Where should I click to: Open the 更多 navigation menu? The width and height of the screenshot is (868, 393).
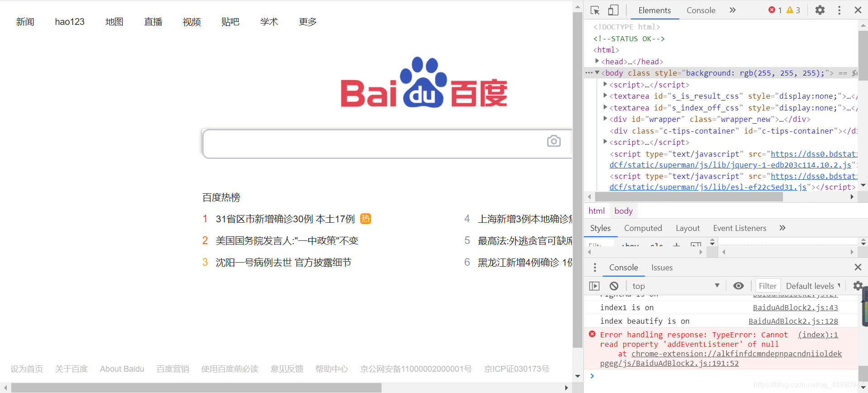[x=308, y=22]
